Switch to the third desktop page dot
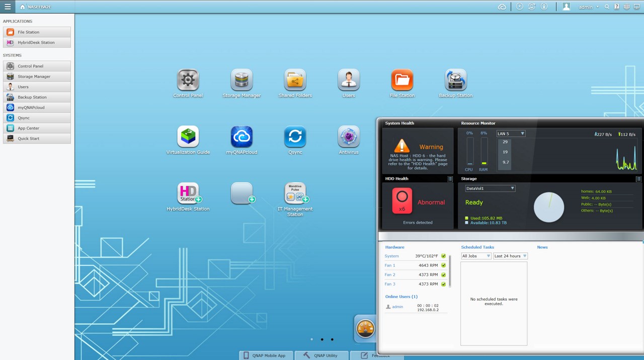Image resolution: width=644 pixels, height=360 pixels. [332, 339]
